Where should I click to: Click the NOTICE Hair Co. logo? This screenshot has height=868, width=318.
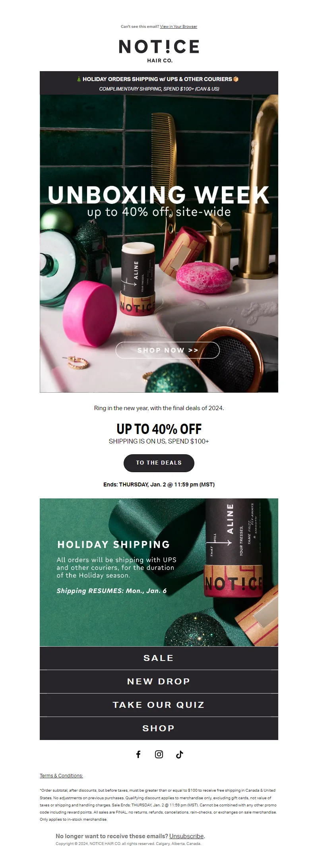(159, 51)
